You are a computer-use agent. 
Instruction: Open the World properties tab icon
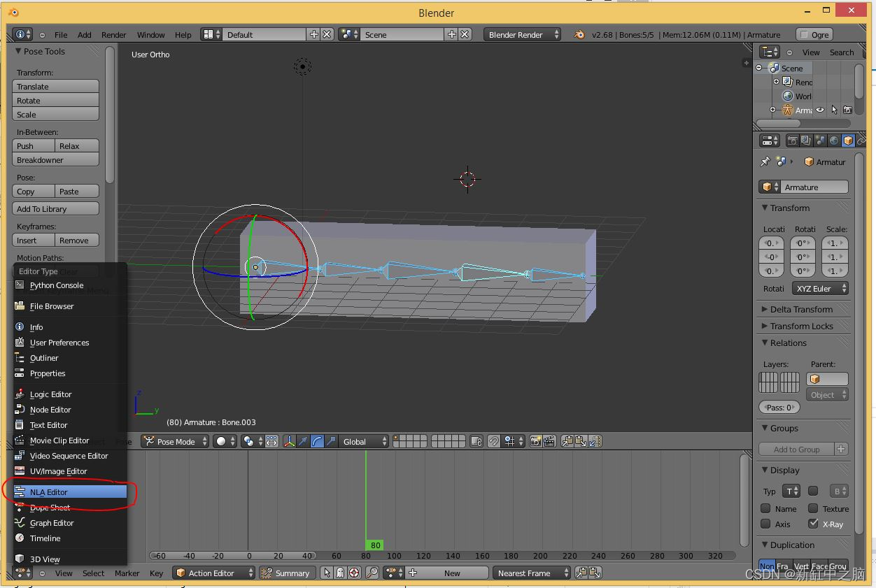pos(834,141)
